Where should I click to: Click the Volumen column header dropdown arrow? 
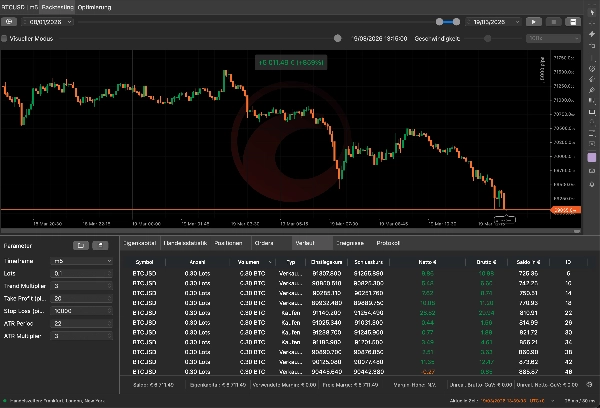(x=270, y=262)
